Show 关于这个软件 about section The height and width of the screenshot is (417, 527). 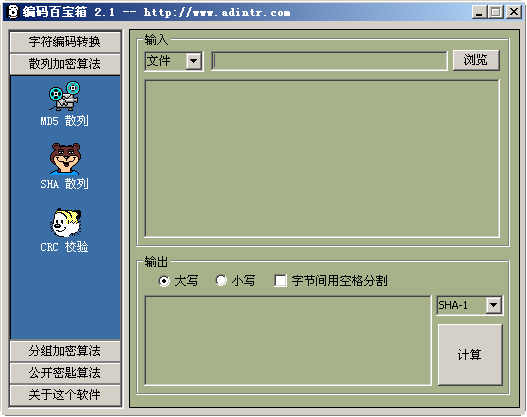[x=65, y=395]
